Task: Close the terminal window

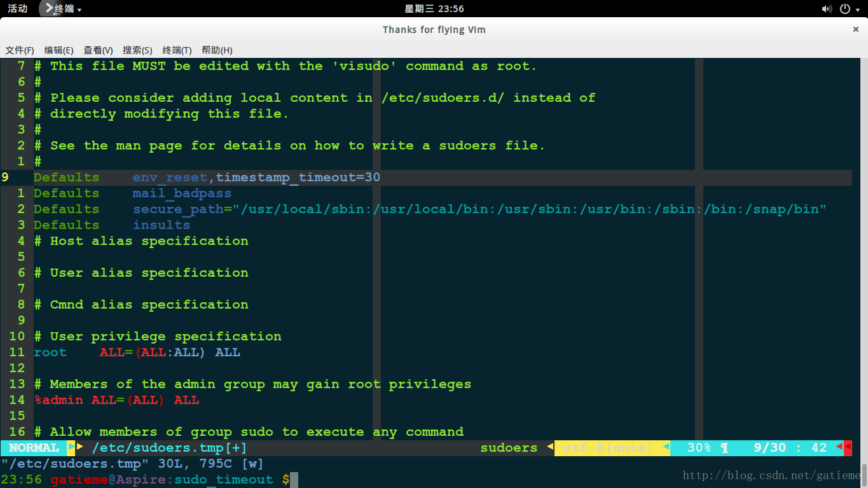Action: point(856,29)
